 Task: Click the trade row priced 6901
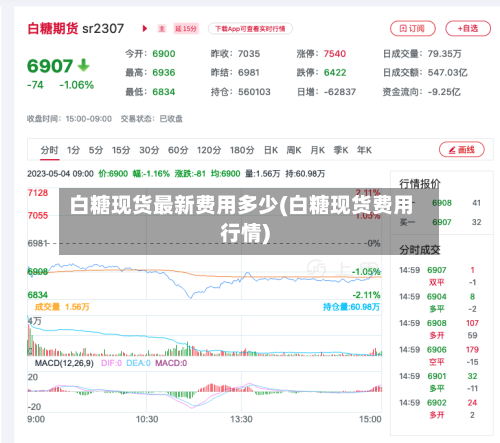(x=439, y=382)
